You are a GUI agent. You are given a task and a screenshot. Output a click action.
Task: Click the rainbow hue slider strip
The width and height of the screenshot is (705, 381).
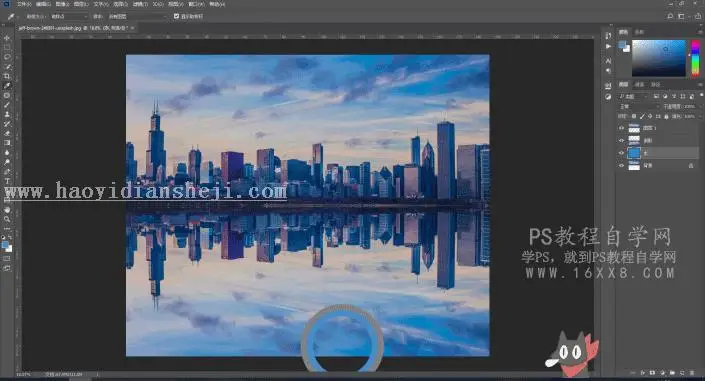tap(696, 58)
